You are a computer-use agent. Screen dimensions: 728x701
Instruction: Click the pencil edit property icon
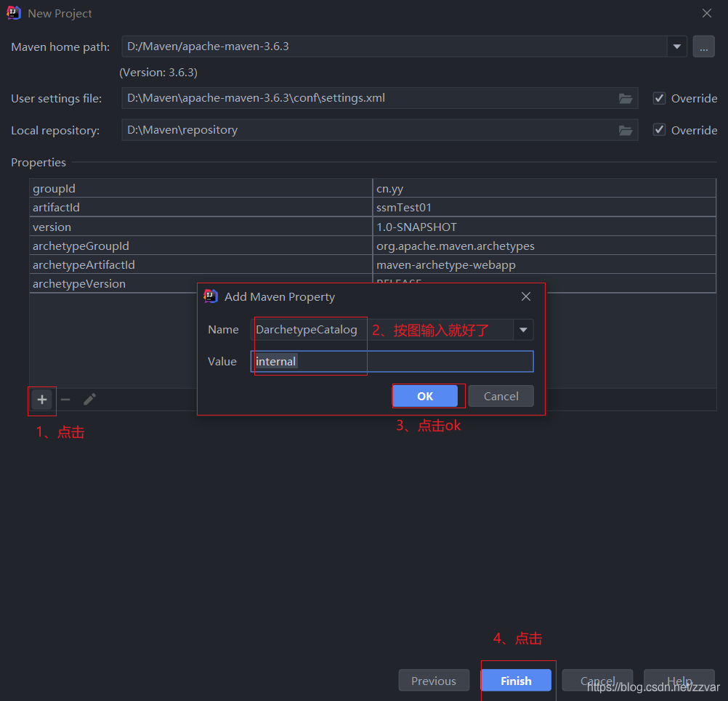pyautogui.click(x=89, y=400)
